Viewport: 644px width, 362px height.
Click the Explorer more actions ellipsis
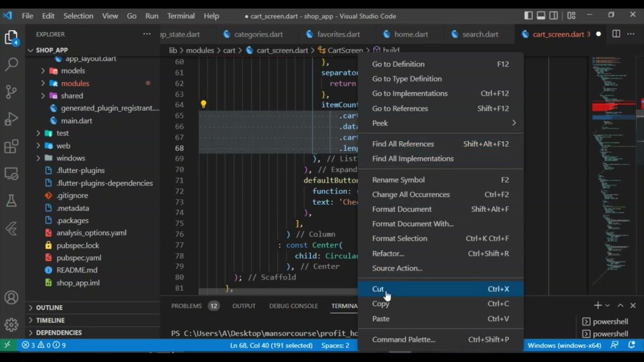147,34
